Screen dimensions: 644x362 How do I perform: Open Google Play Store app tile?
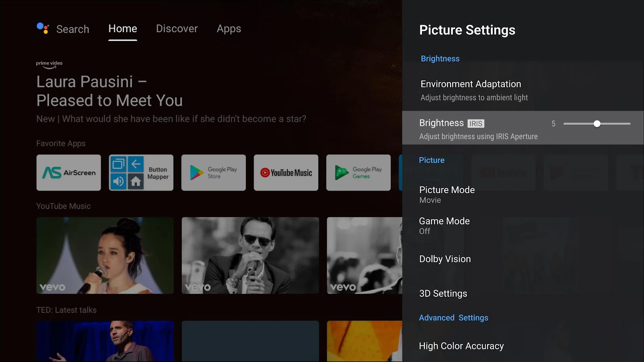click(x=213, y=173)
